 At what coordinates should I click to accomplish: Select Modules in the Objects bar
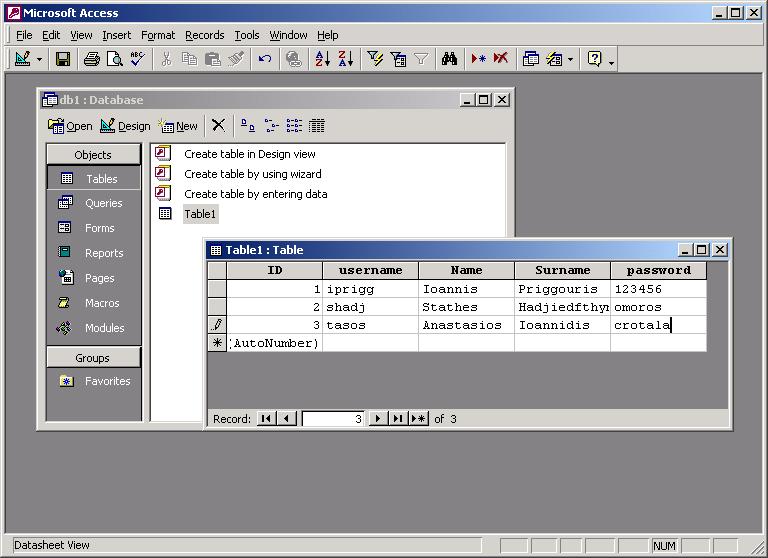click(94, 328)
